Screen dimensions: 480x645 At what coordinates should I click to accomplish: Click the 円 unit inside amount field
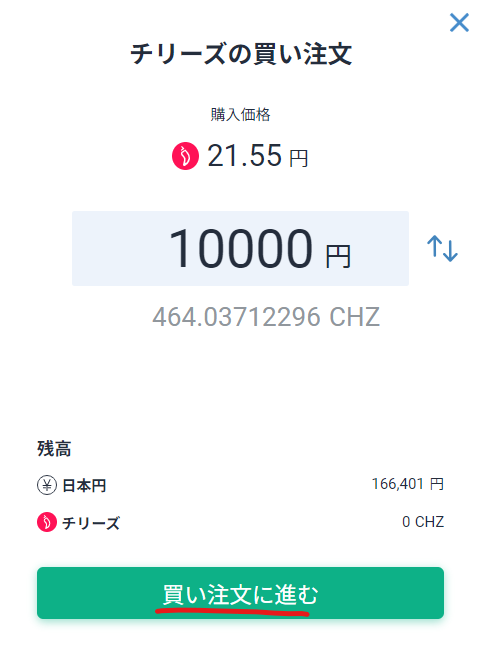(338, 256)
